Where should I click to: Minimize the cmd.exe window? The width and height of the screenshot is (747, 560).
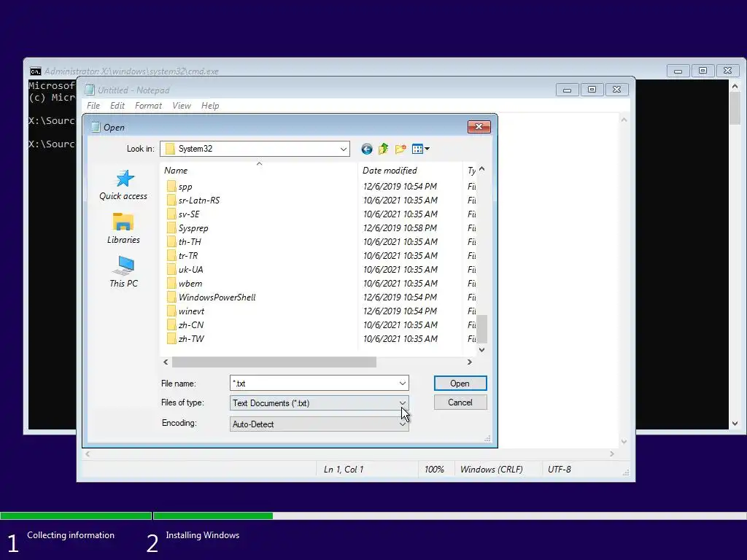pos(678,71)
